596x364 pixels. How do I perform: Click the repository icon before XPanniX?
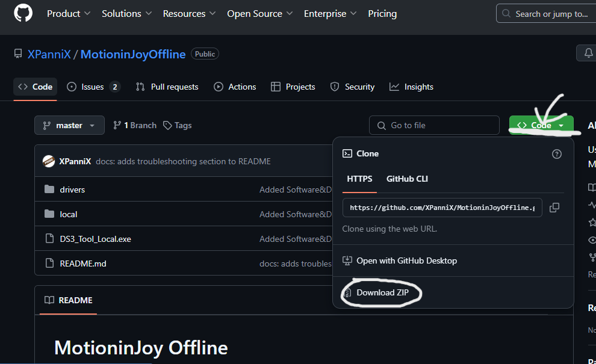pyautogui.click(x=18, y=54)
